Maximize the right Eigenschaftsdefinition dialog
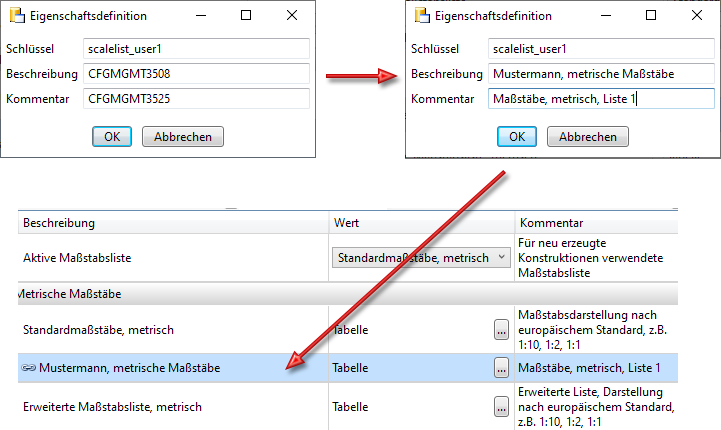 (651, 16)
